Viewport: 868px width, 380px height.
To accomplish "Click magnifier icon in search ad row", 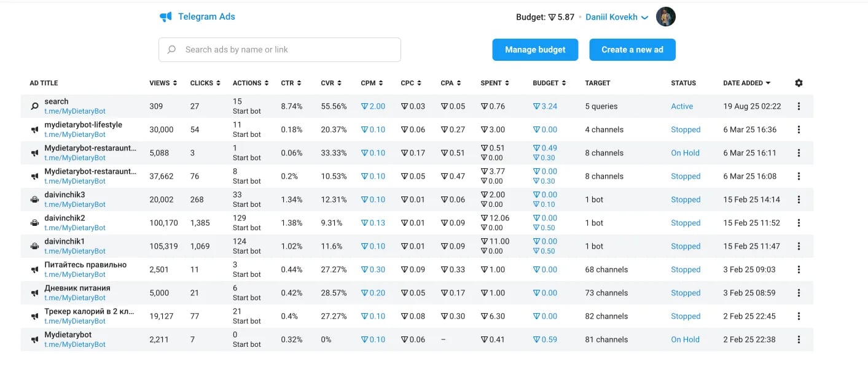I will [x=34, y=106].
